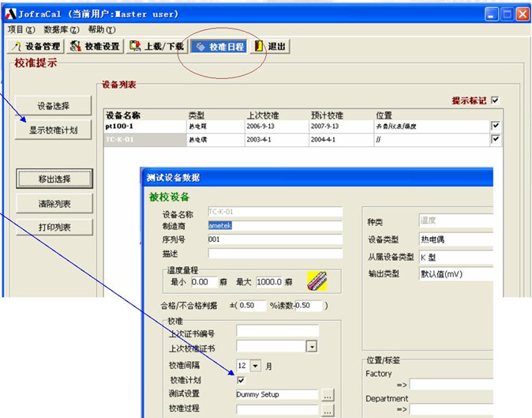Viewport: 532px width, 418px height.
Task: Toggle the 校准计划 checkbox
Action: 241,380
